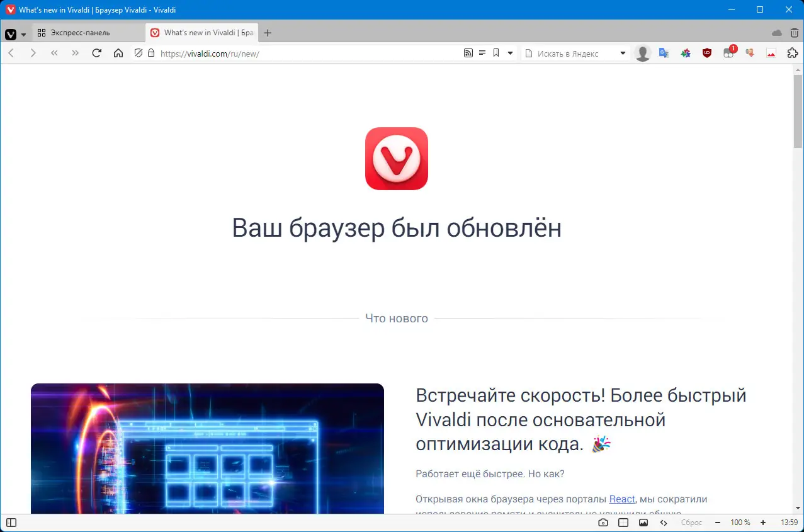
Task: Open the Vivaldi menu via the V icon
Action: click(x=10, y=34)
